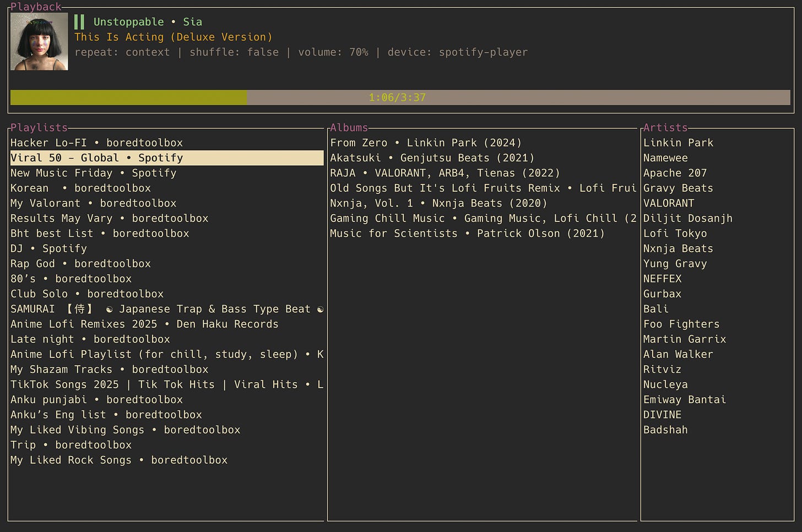Open artist NEFFEX
Screen dimensions: 802x532
pyautogui.click(x=662, y=279)
